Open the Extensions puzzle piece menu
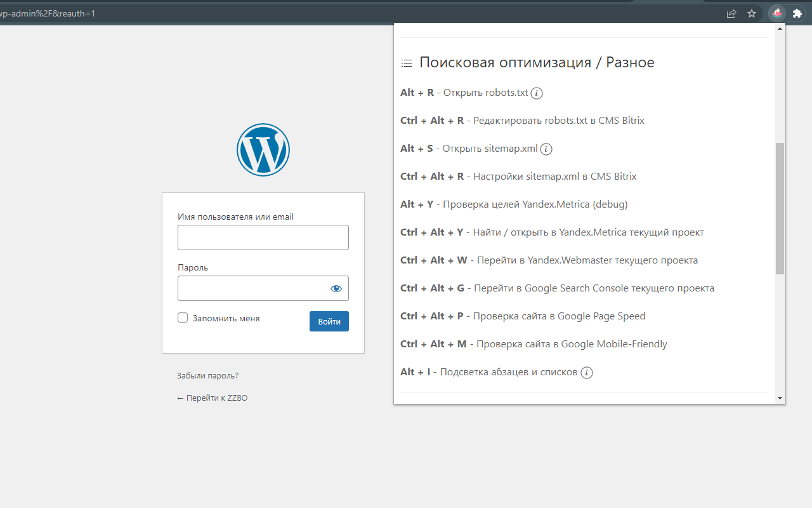 point(797,13)
